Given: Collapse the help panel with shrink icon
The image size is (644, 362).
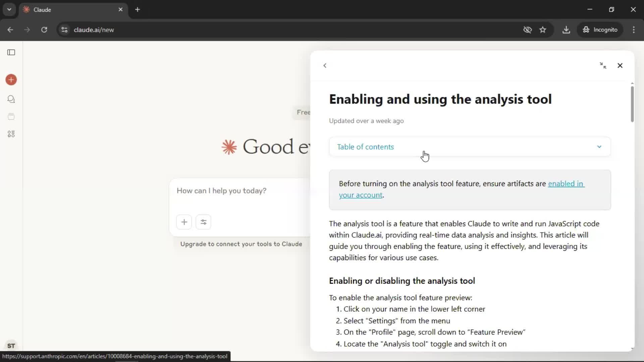Looking at the screenshot, I should pyautogui.click(x=603, y=66).
